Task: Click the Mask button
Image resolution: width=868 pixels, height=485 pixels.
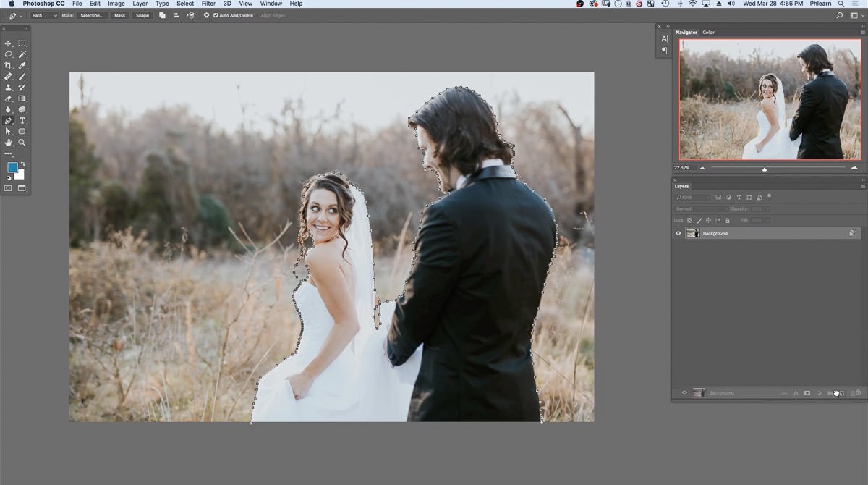Action: click(x=120, y=15)
